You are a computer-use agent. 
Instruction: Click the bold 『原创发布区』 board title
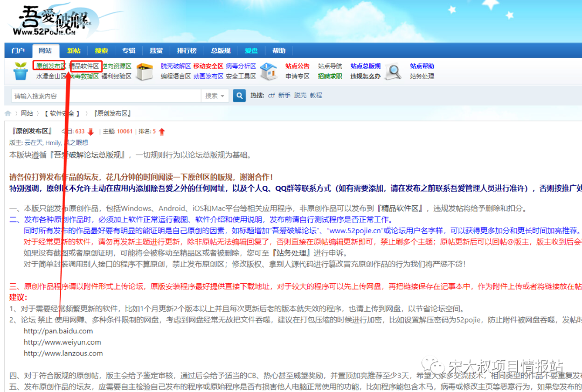(x=32, y=131)
